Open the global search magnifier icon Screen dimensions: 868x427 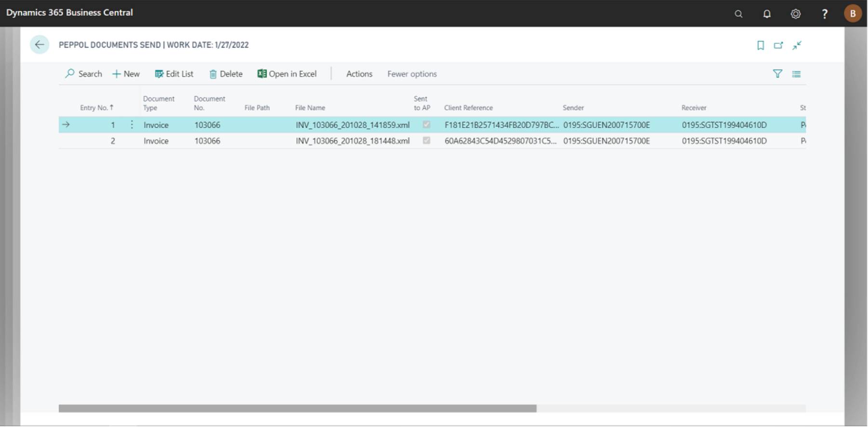click(738, 14)
